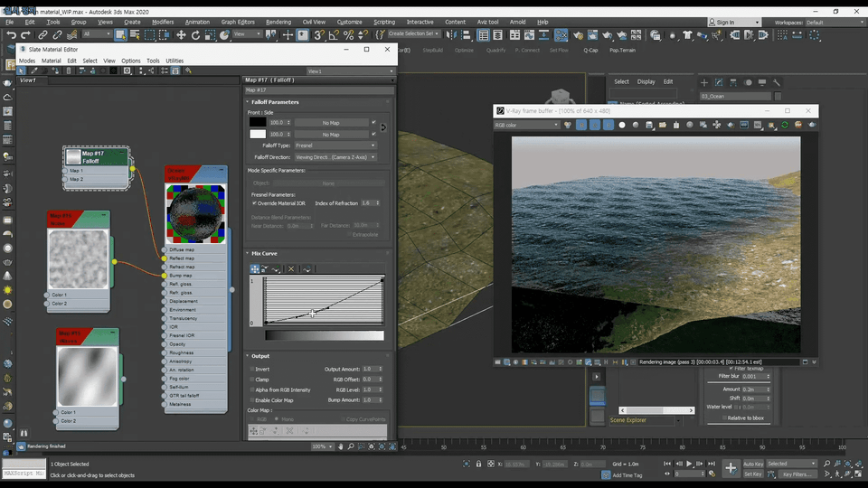Pick the eyedropper tool in Slate editor

coord(34,70)
